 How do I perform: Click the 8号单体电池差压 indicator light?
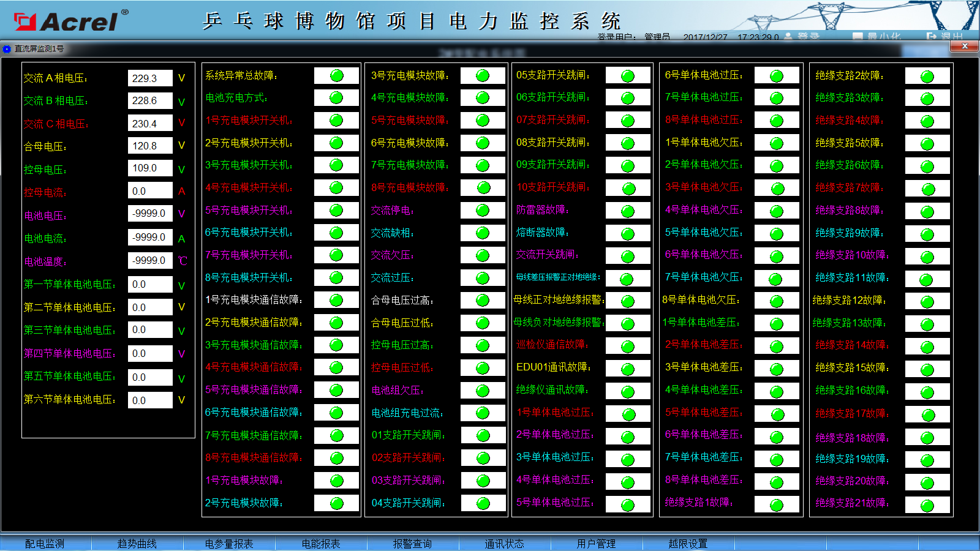[777, 482]
